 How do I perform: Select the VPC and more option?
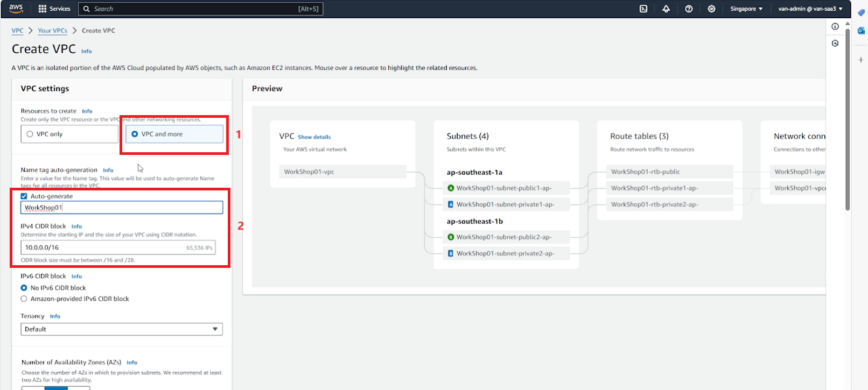174,134
